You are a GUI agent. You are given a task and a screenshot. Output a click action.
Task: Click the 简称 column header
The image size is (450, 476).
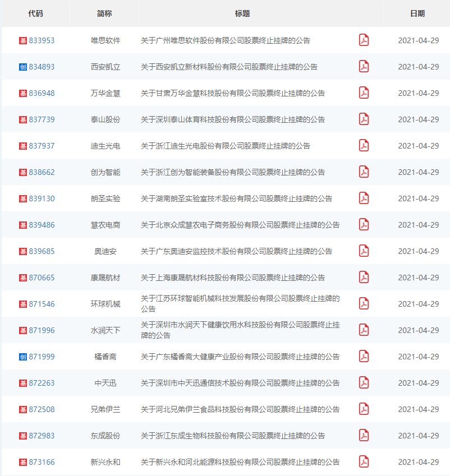[104, 13]
